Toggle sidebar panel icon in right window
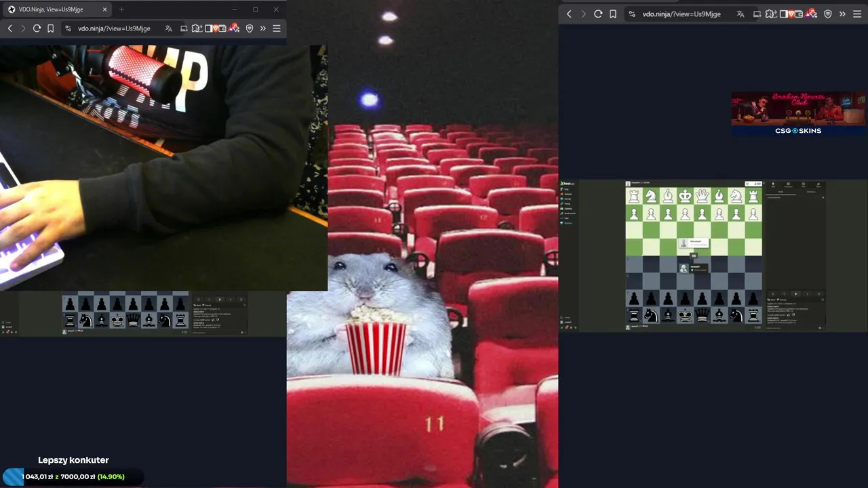The height and width of the screenshot is (488, 868). tap(784, 14)
